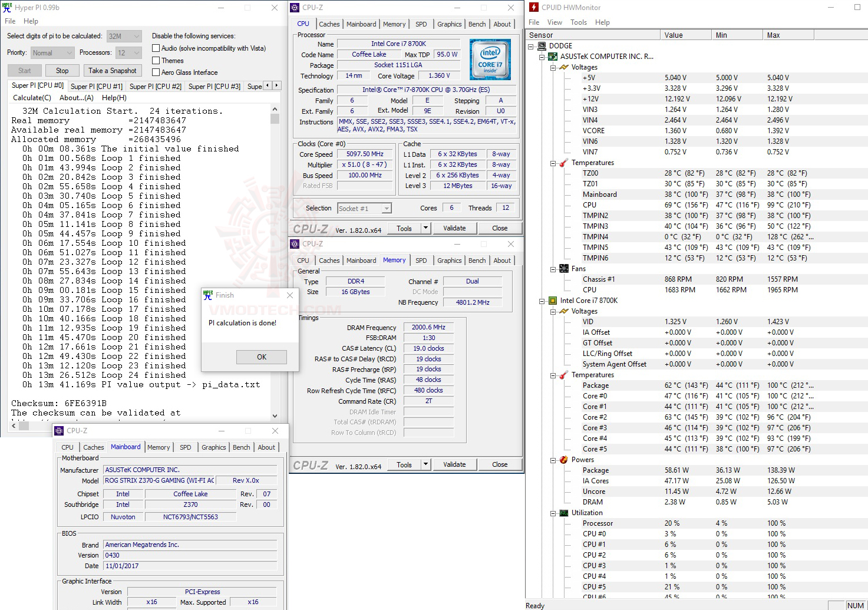Check the Themes option in Hyper PI
The width and height of the screenshot is (868, 610).
156,60
